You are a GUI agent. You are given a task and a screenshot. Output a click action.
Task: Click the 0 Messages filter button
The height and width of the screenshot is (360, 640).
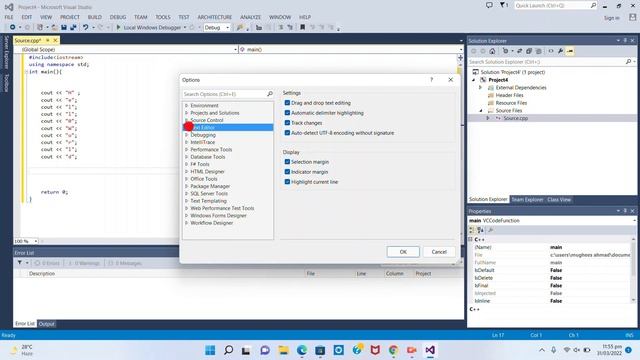124,263
